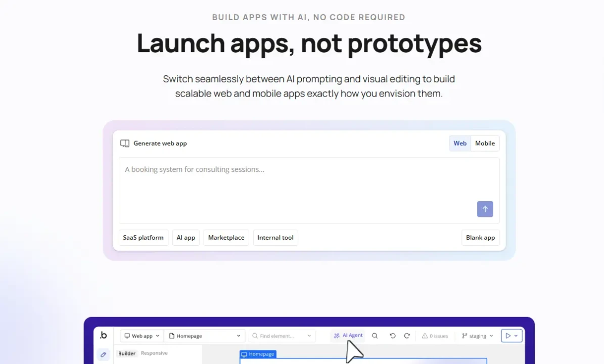
Task: Click the undo arrow icon
Action: [x=393, y=336]
